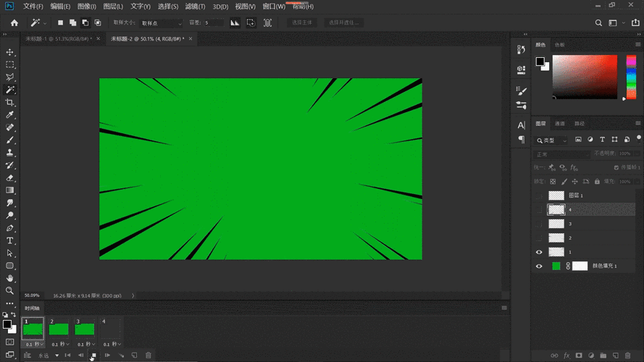The width and height of the screenshot is (644, 362).
Task: Open frame 1 delay time dropdown
Action: pos(33,344)
